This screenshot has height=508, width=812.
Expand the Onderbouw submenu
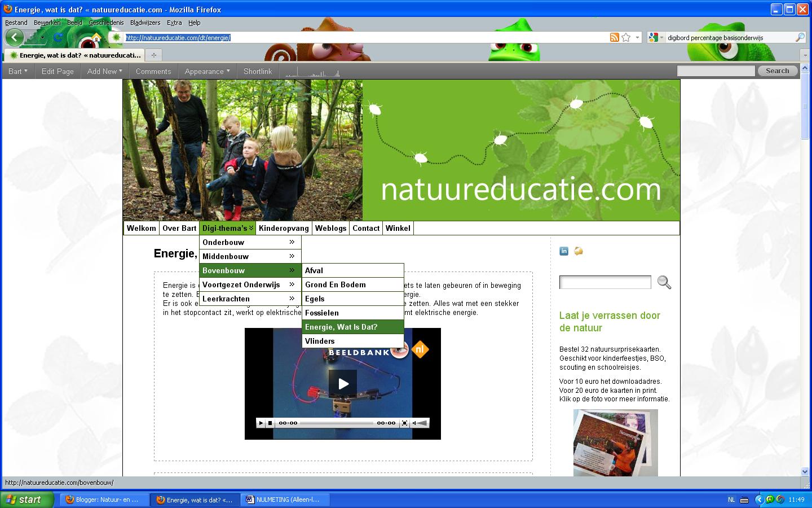(x=250, y=242)
